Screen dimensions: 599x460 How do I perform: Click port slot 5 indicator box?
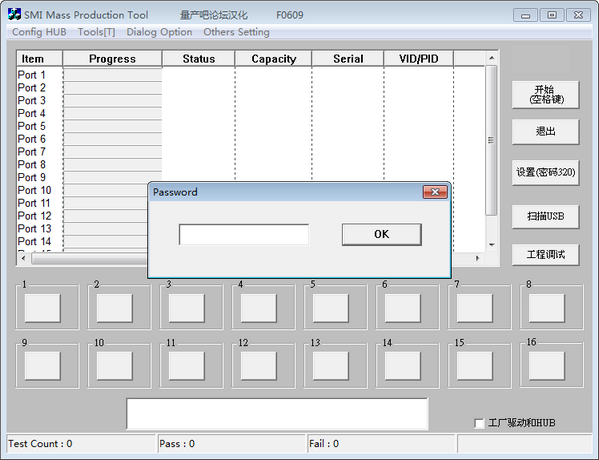tap(330, 308)
